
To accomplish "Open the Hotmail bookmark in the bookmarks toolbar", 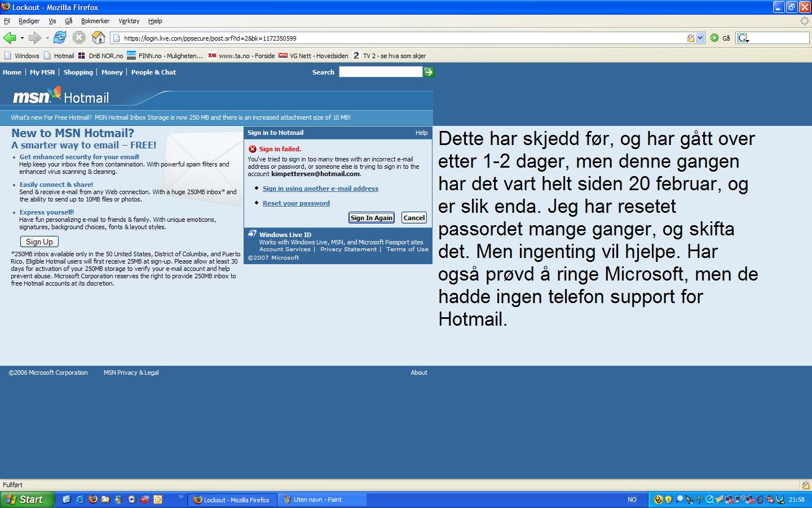I will (59, 56).
